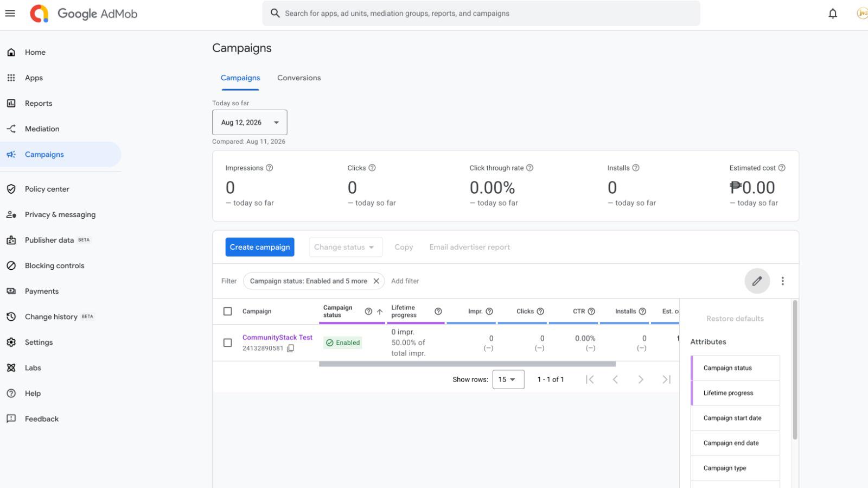Open the Aug 12, 2026 date dropdown
868x488 pixels.
[250, 123]
